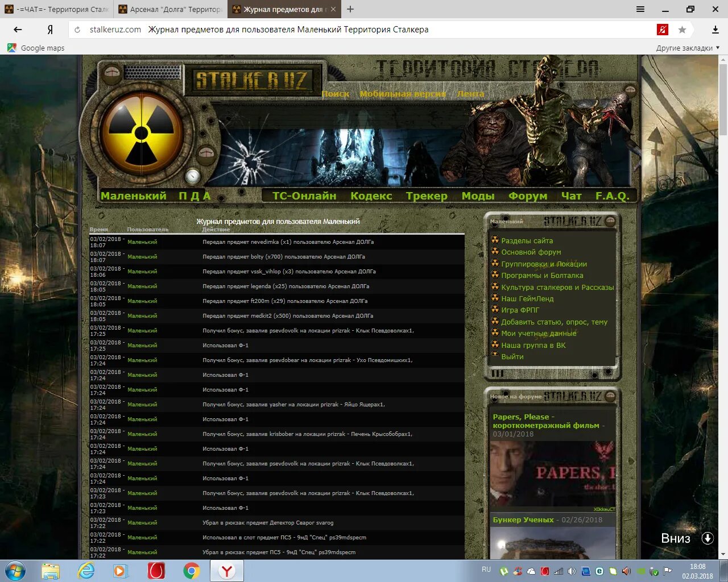Screen dimensions: 728x582
Task: Open the Моды menu item
Action: (x=478, y=196)
